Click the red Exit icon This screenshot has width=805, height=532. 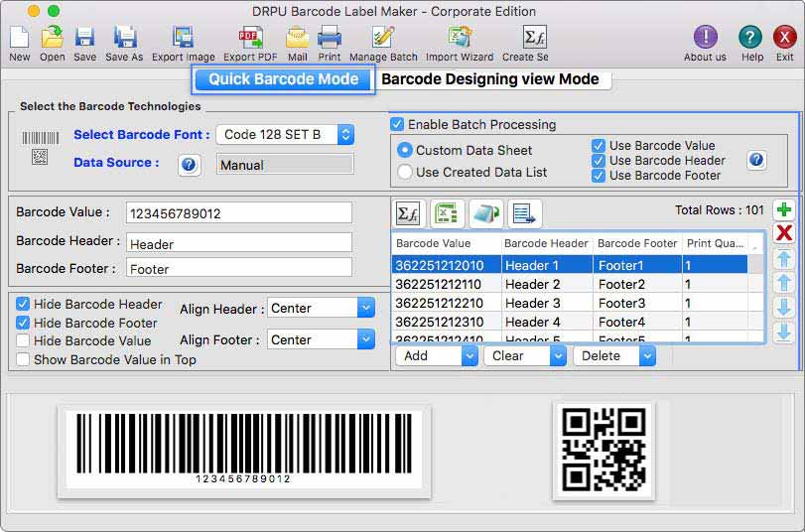[x=784, y=37]
